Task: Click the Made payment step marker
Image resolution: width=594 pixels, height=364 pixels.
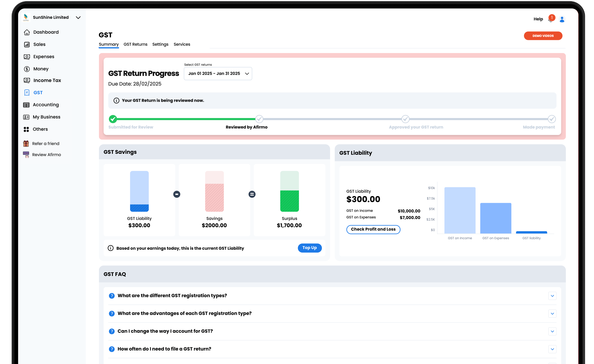Action: 552,119
